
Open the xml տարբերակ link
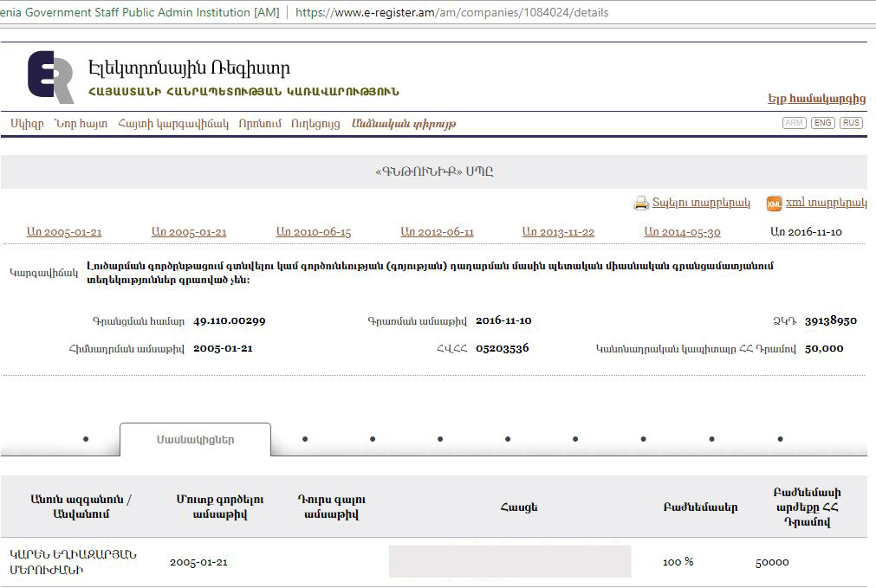827,202
